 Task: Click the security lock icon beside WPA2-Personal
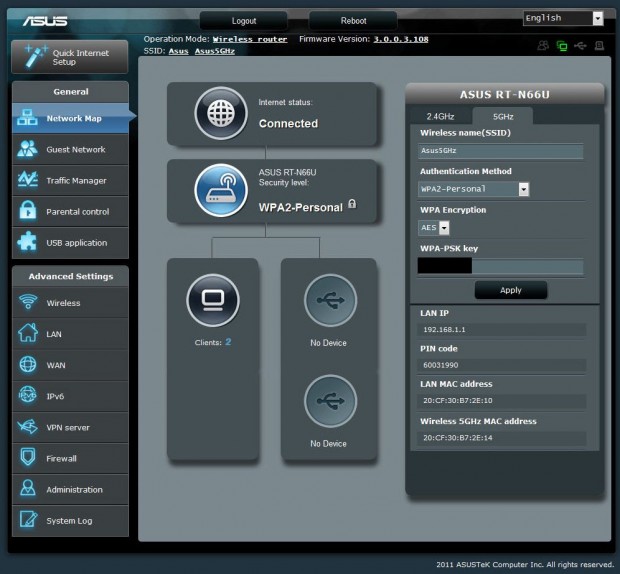pos(352,204)
